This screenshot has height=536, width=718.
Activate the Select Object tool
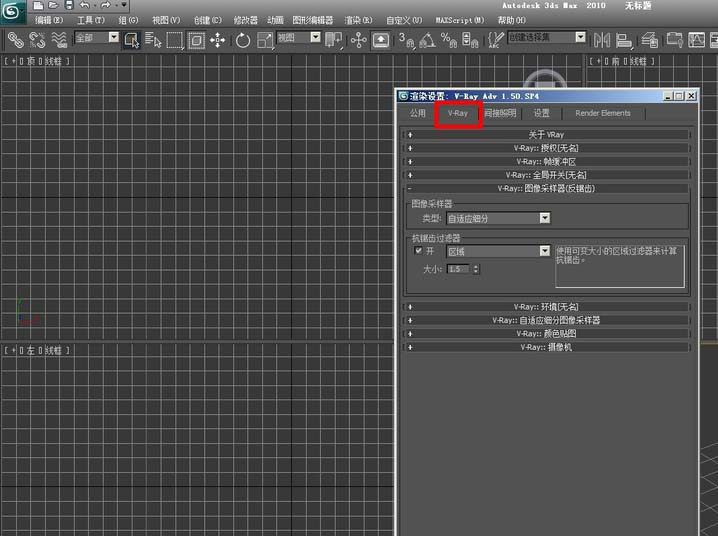click(x=131, y=40)
